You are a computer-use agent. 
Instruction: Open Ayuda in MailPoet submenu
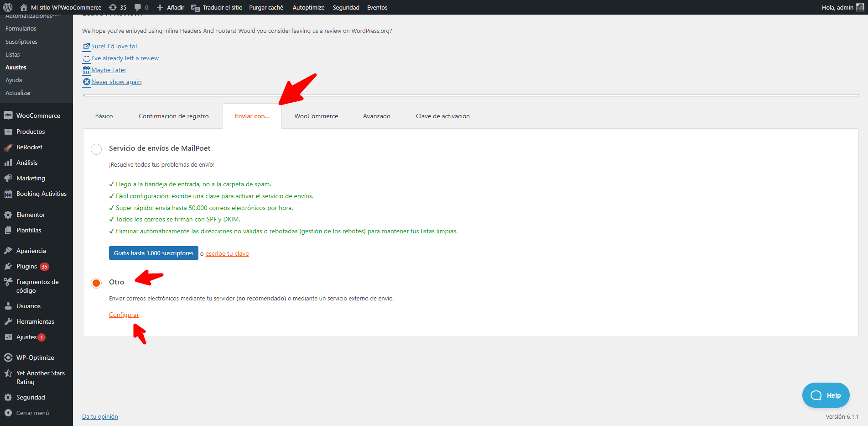14,80
